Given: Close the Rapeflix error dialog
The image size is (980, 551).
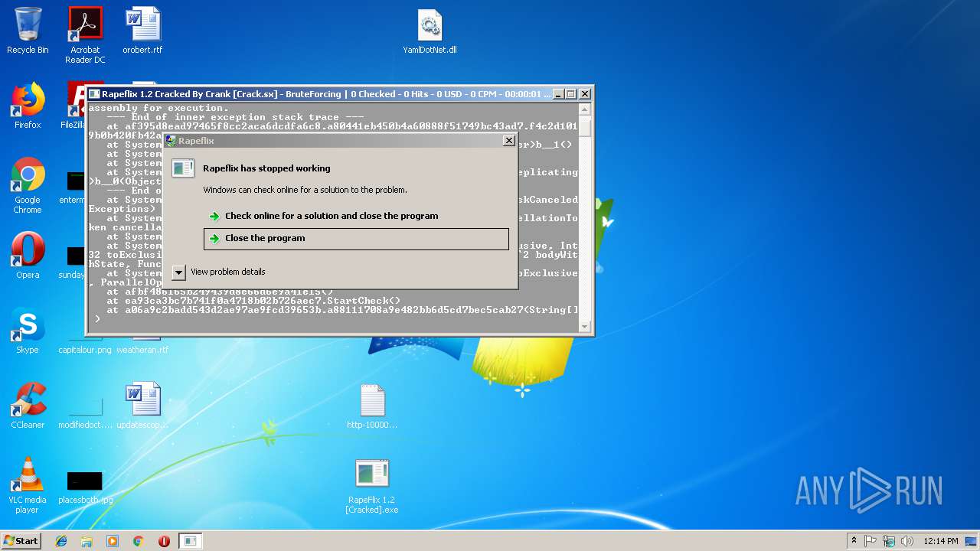Looking at the screenshot, I should tap(508, 140).
